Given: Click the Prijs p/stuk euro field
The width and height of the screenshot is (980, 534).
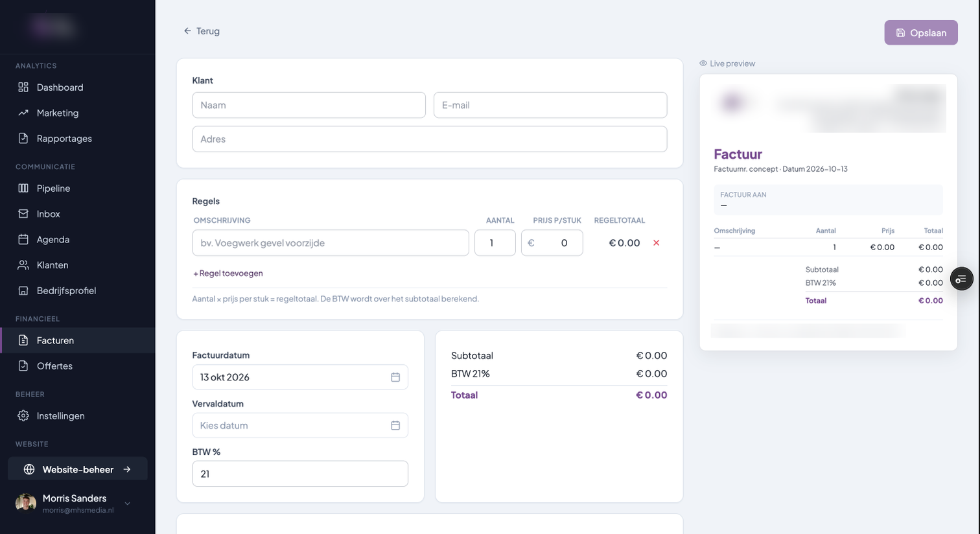Looking at the screenshot, I should click(552, 243).
